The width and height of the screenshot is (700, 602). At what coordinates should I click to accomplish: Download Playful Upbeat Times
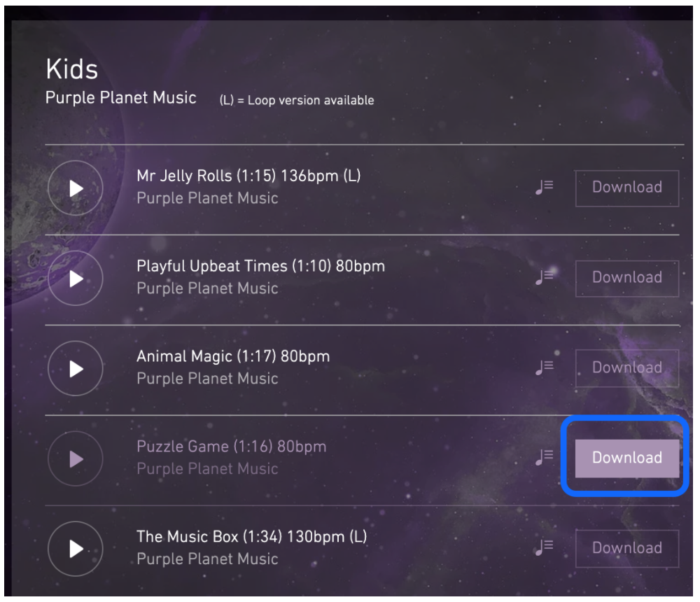pos(626,277)
